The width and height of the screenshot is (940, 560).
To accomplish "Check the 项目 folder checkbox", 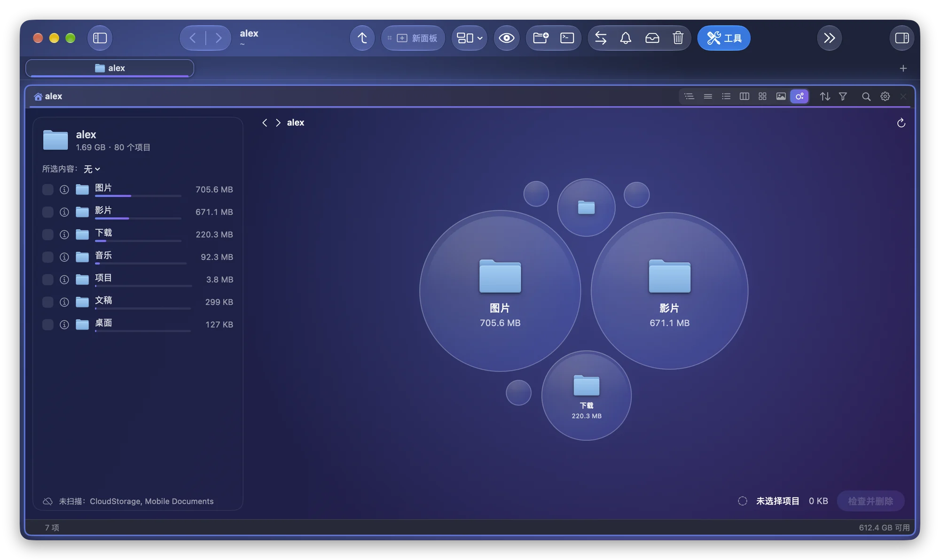I will tap(47, 280).
